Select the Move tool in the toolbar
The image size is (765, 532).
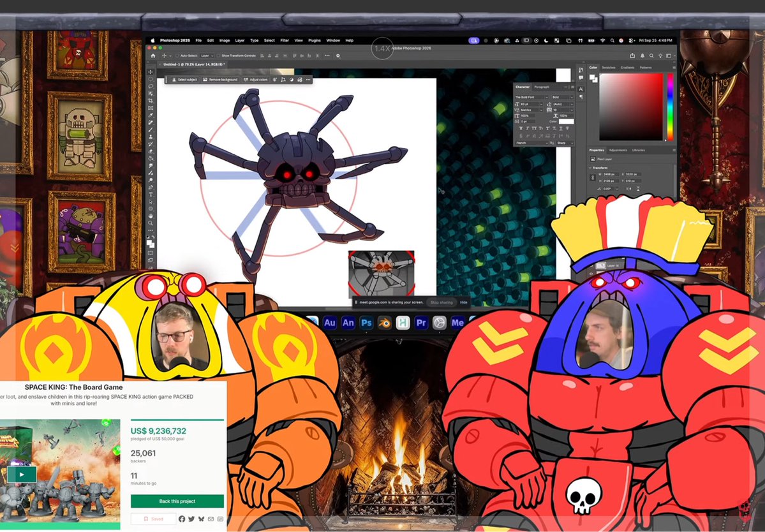(x=151, y=71)
